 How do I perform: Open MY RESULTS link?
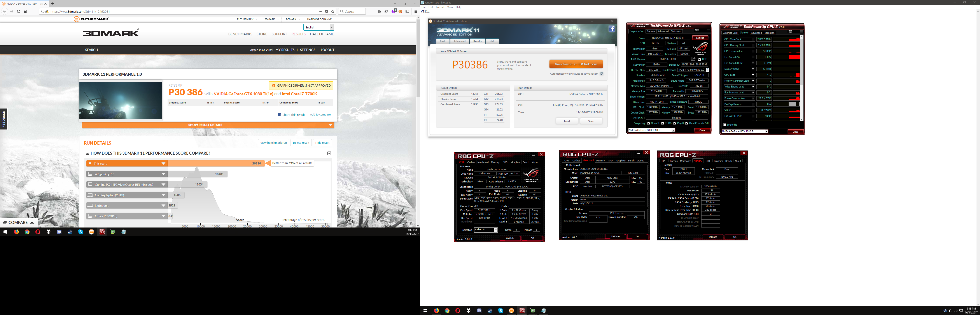point(285,50)
